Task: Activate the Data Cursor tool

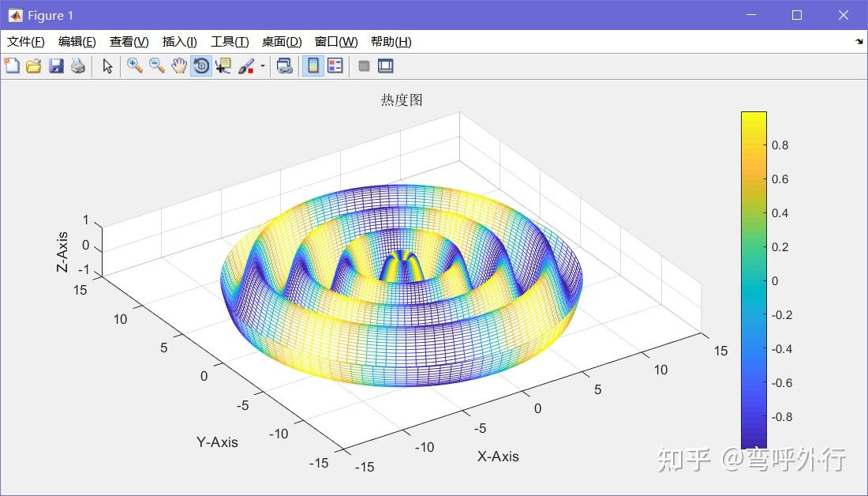Action: [x=223, y=66]
